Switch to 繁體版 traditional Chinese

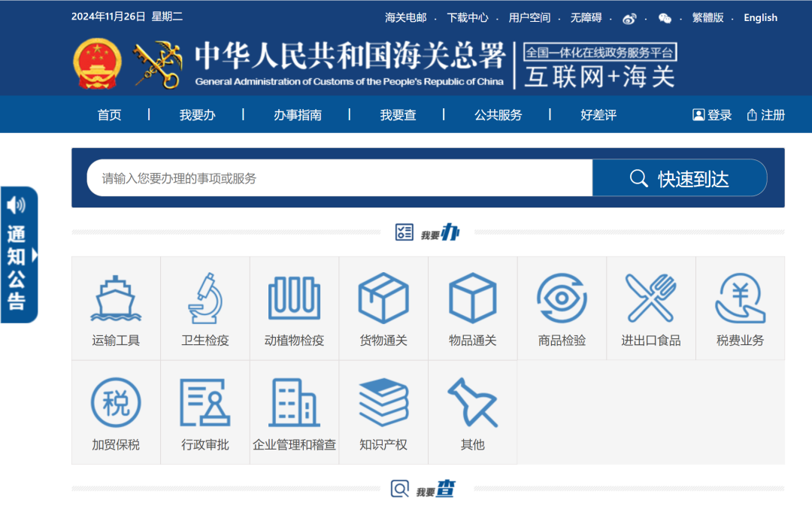coord(708,17)
